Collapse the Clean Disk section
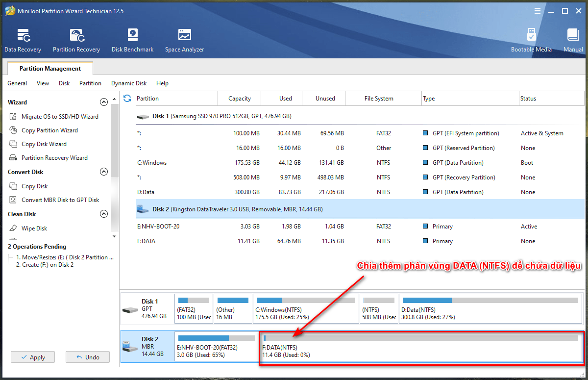Viewport: 588px width, 380px height. point(104,214)
